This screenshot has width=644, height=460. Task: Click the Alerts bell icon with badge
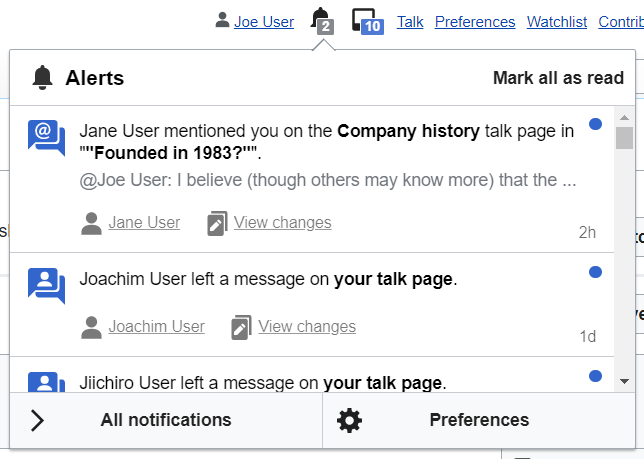[321, 20]
